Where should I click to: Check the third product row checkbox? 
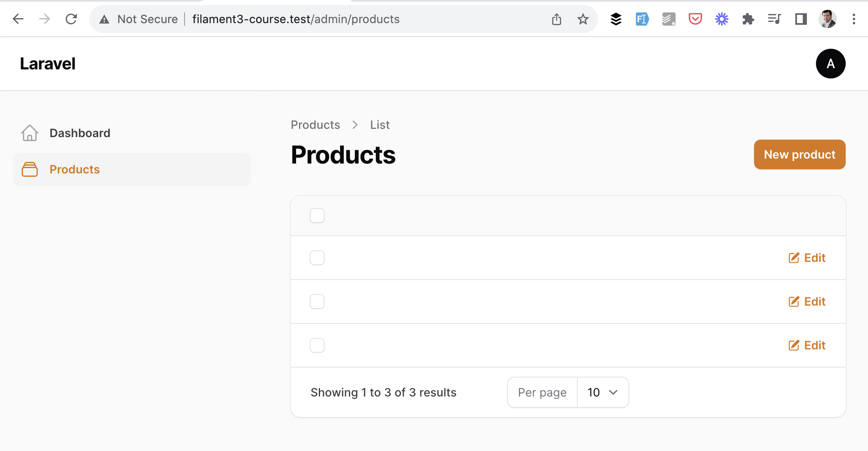point(317,345)
